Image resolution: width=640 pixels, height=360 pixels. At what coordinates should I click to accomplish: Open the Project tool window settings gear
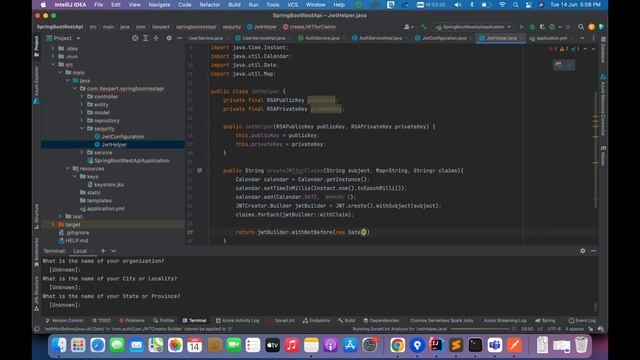169,38
